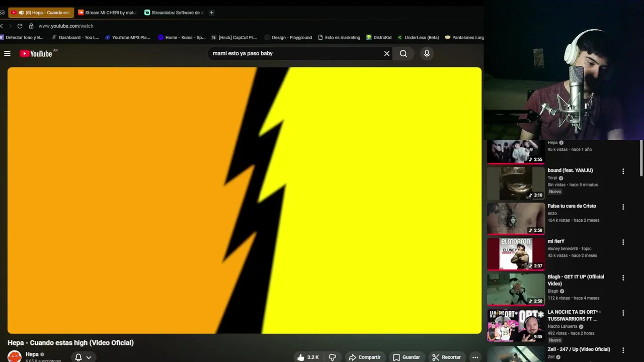Open the 'Design - Playground' bookmark

click(x=288, y=37)
